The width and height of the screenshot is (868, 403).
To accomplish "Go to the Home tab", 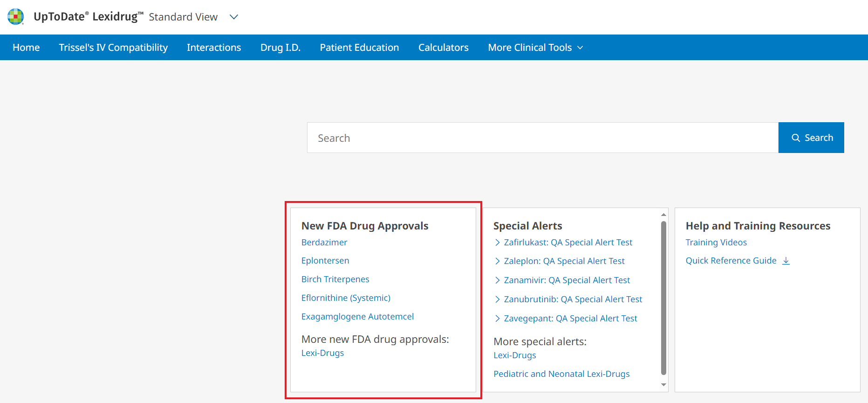I will point(26,48).
